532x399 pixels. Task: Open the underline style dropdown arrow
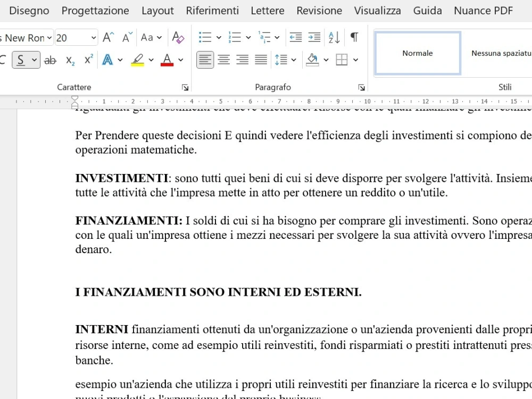(x=34, y=60)
